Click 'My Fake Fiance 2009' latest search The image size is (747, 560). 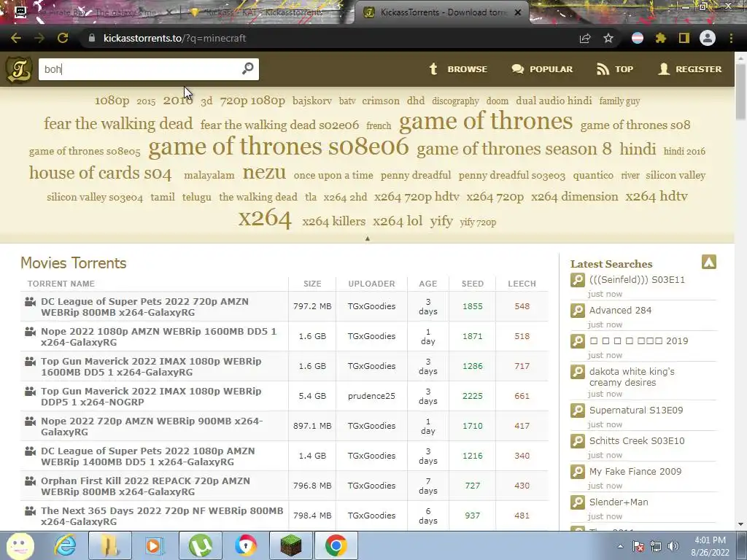pos(635,472)
